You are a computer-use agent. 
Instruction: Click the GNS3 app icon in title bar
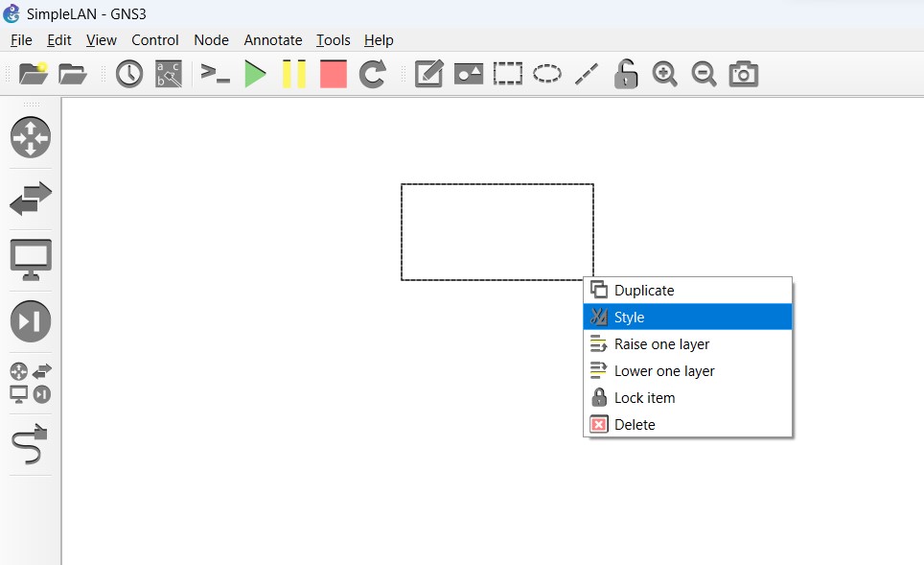point(12,13)
